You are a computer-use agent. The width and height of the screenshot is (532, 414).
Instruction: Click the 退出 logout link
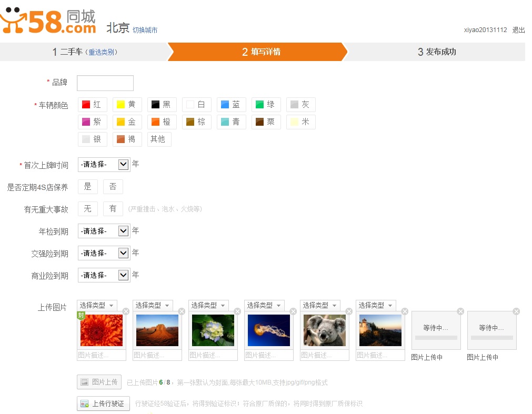[x=518, y=30]
